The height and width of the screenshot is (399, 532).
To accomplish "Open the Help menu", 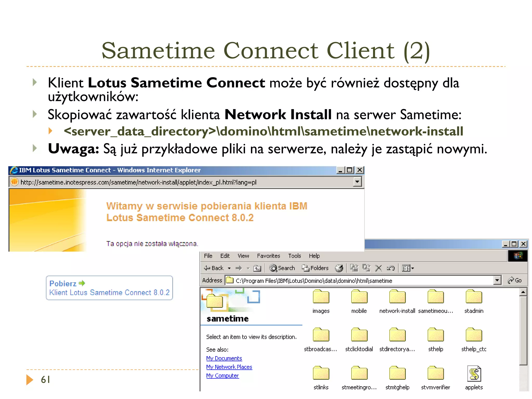I will click(x=314, y=256).
